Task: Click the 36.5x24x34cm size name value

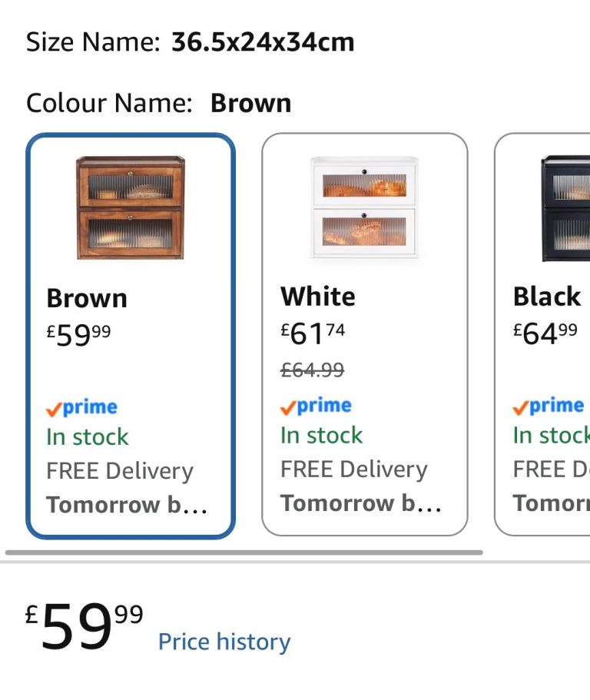Action: (x=263, y=42)
